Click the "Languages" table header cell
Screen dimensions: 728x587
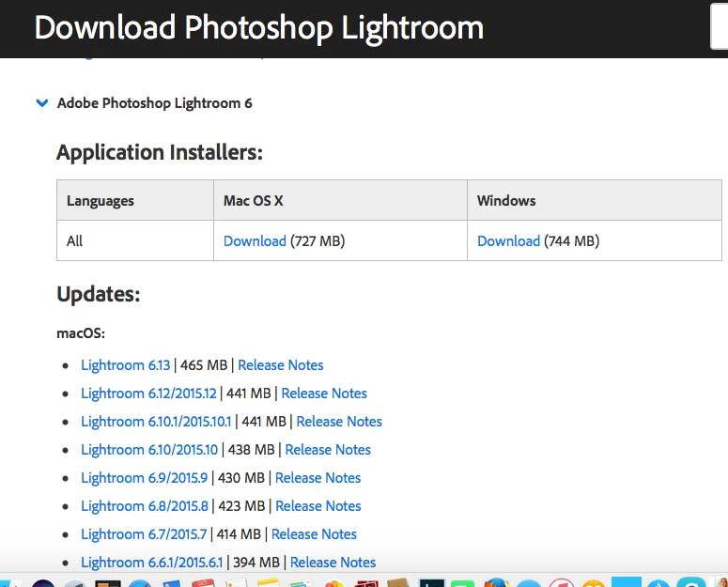tap(135, 200)
